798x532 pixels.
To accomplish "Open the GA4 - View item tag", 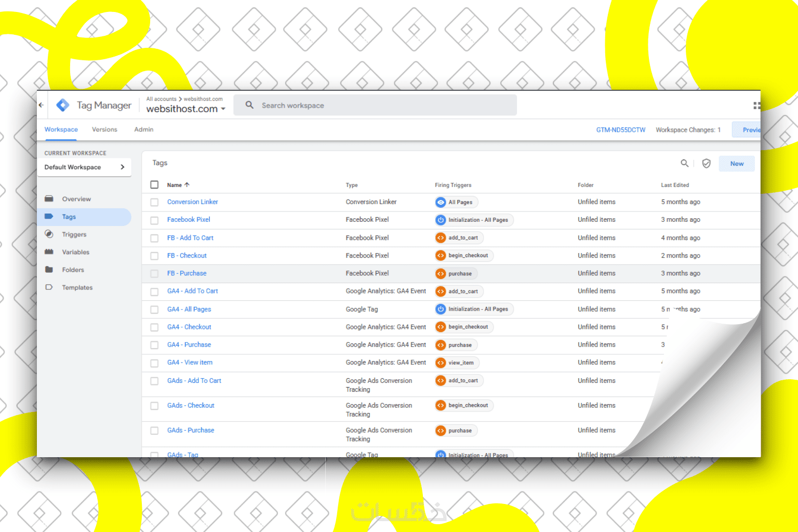I will (x=190, y=362).
